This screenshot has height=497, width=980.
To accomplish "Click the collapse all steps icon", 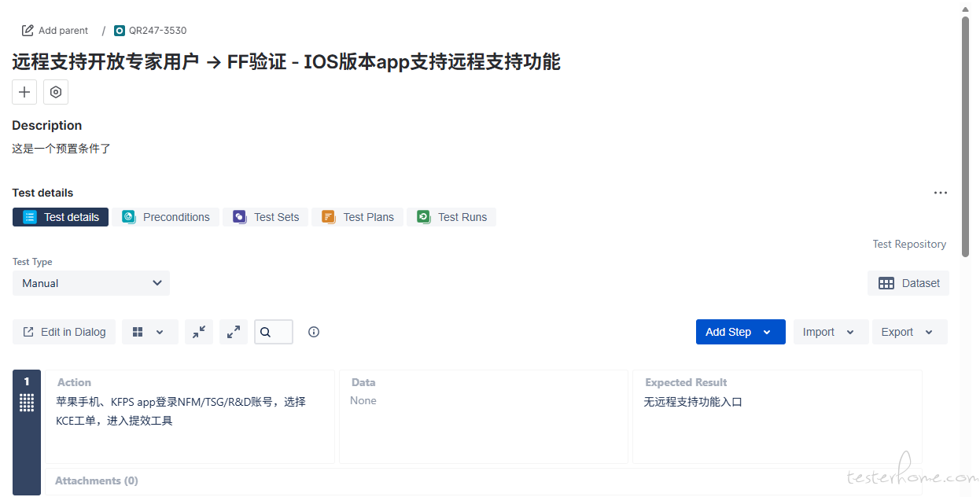I will (199, 332).
